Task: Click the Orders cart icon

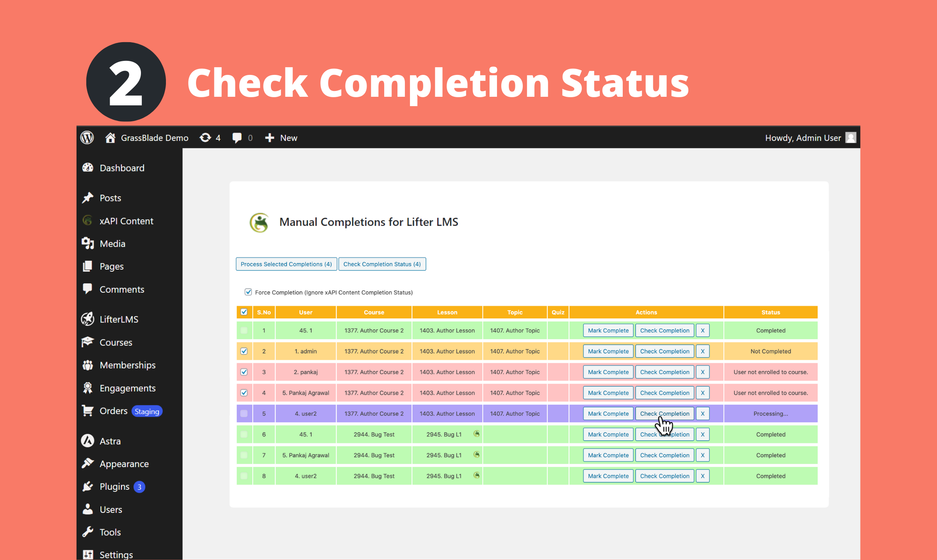Action: tap(88, 411)
